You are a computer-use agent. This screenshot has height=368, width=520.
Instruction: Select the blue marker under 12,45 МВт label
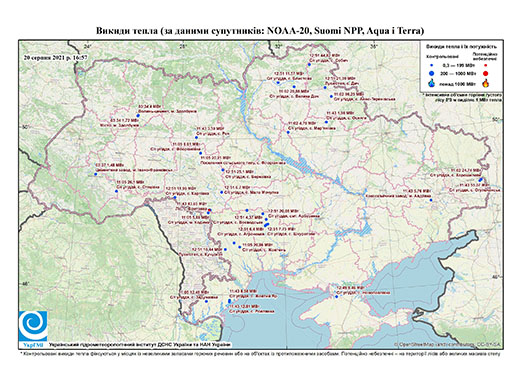click(206, 301)
